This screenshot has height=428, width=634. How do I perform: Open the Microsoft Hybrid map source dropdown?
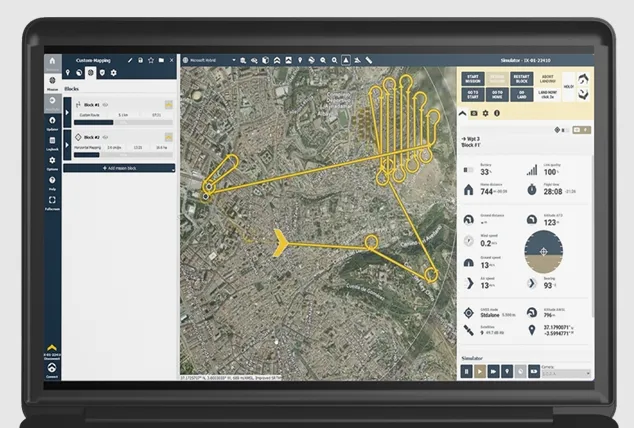tap(209, 60)
